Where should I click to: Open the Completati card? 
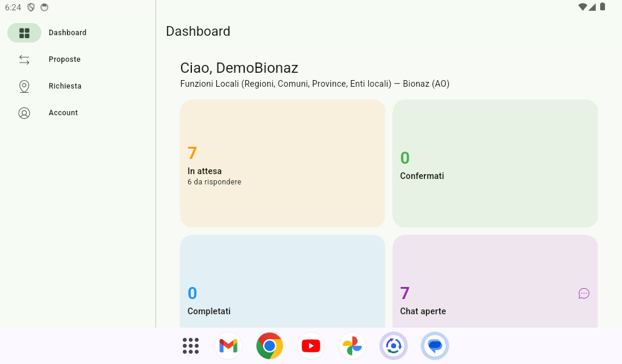pyautogui.click(x=282, y=281)
